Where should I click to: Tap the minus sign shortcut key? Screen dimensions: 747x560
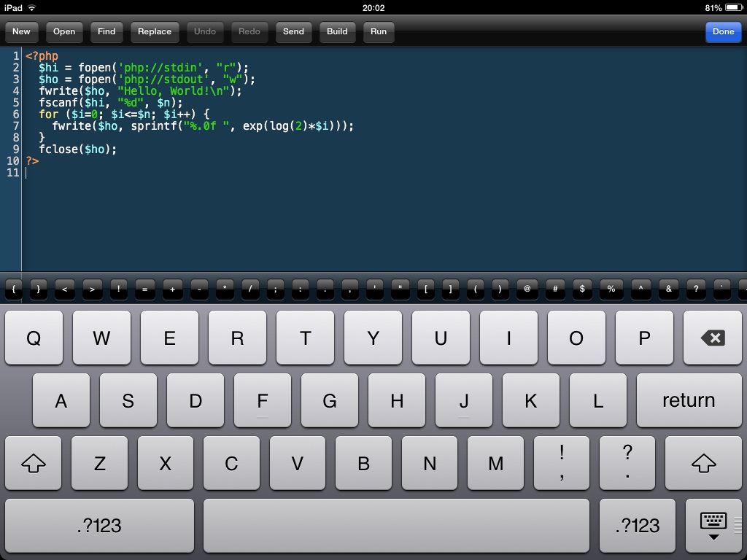pos(199,289)
